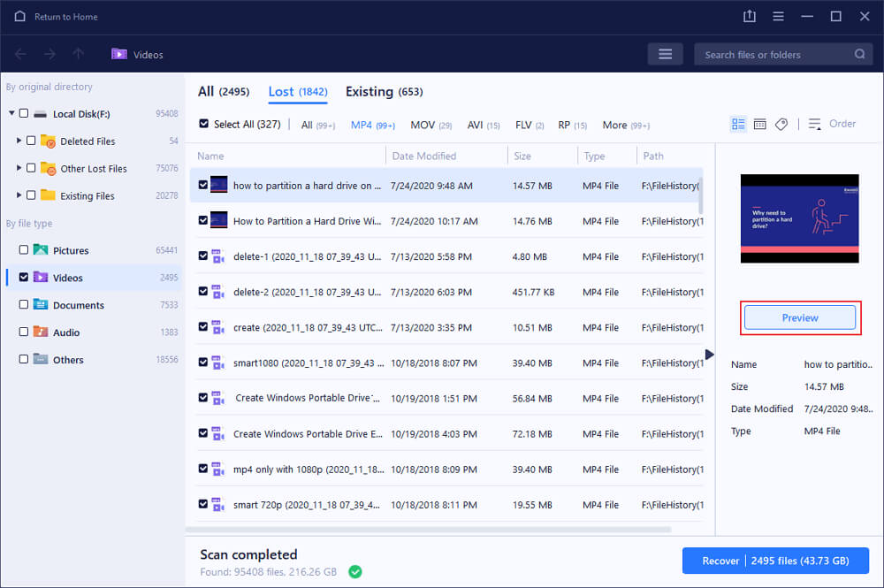This screenshot has width=884, height=588.
Task: Click the tag filter icon
Action: (x=781, y=125)
